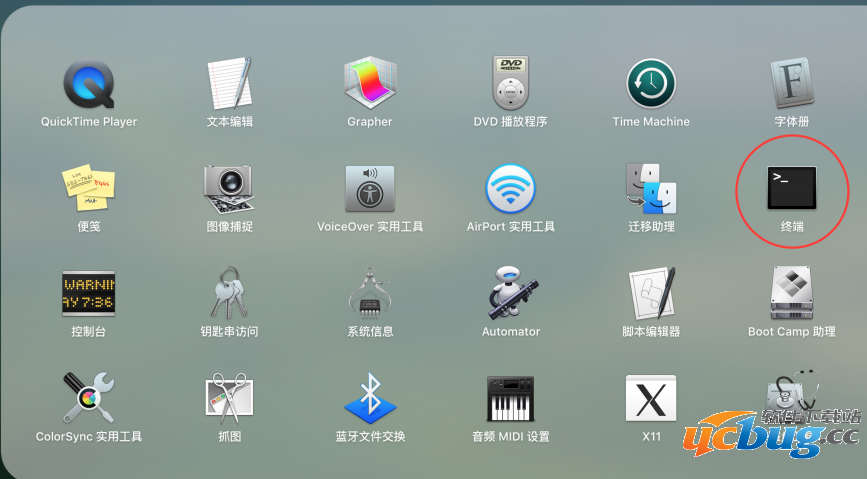The width and height of the screenshot is (867, 479).
Task: Click the "AirPort 实用工具" label text
Action: pos(510,227)
